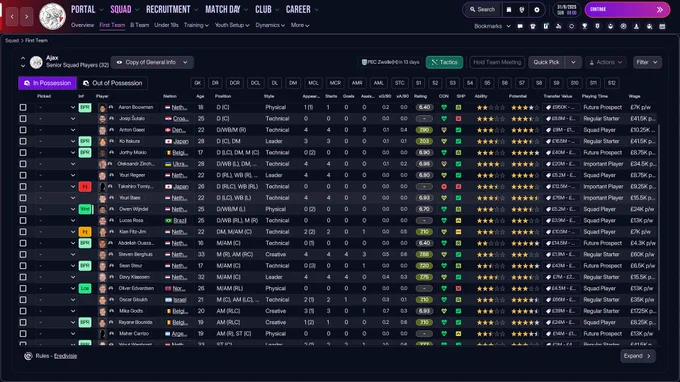Viewport: 680px width, 382px height.
Task: Click orange injury badge for Kian Fitz-Jim
Action: (x=85, y=232)
